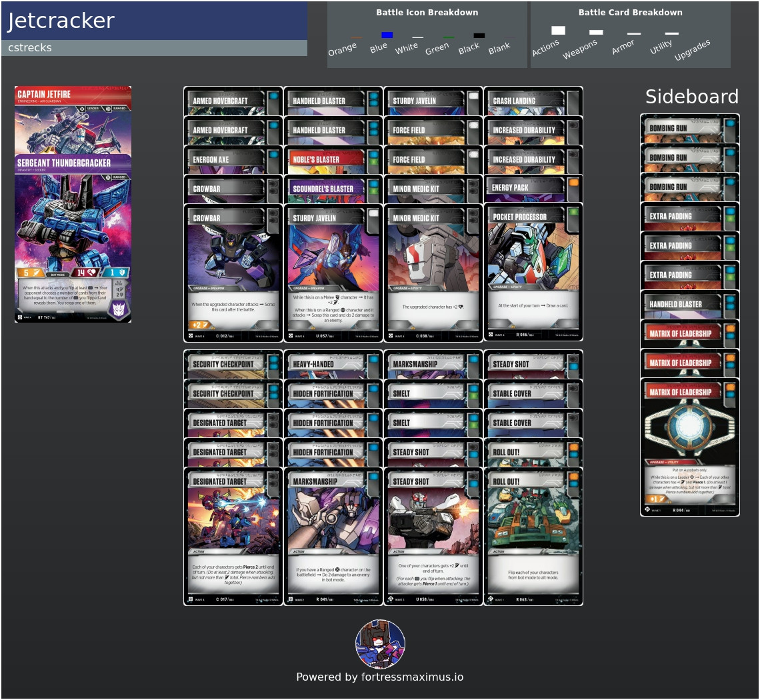Click the Battle Card Breakdown heading
This screenshot has height=700, width=760.
(x=630, y=13)
